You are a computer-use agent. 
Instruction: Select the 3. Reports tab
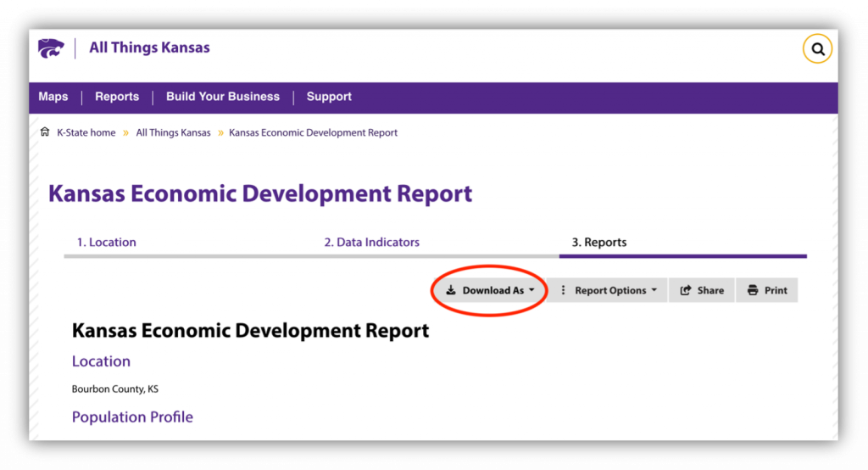click(x=599, y=242)
